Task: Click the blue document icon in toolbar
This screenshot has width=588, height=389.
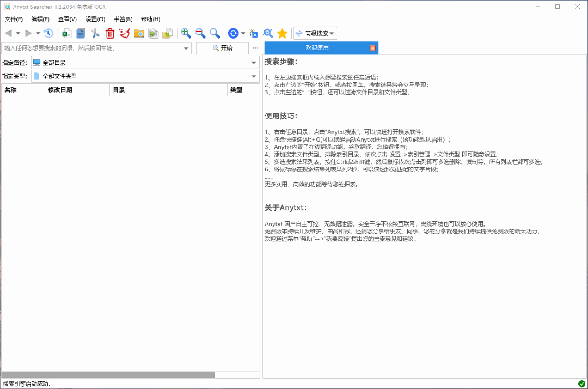Action: point(81,33)
